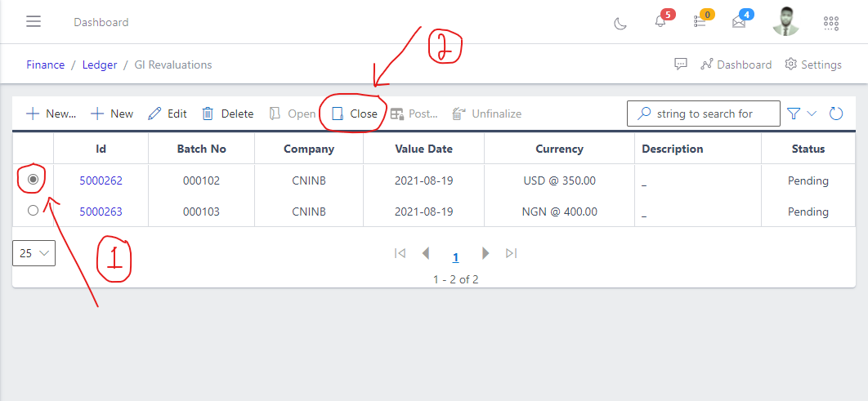Viewport: 868px width, 401px height.
Task: Open Settings gear link
Action: [x=813, y=65]
